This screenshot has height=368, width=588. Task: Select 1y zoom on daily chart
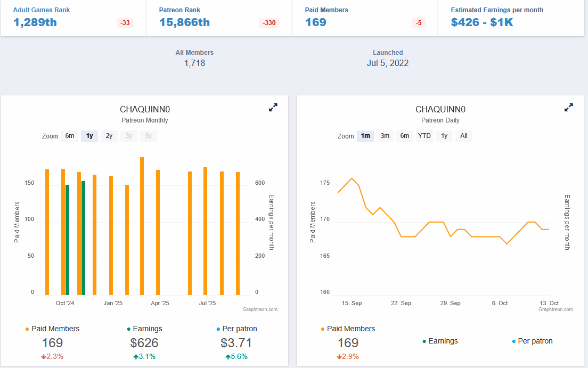point(444,136)
